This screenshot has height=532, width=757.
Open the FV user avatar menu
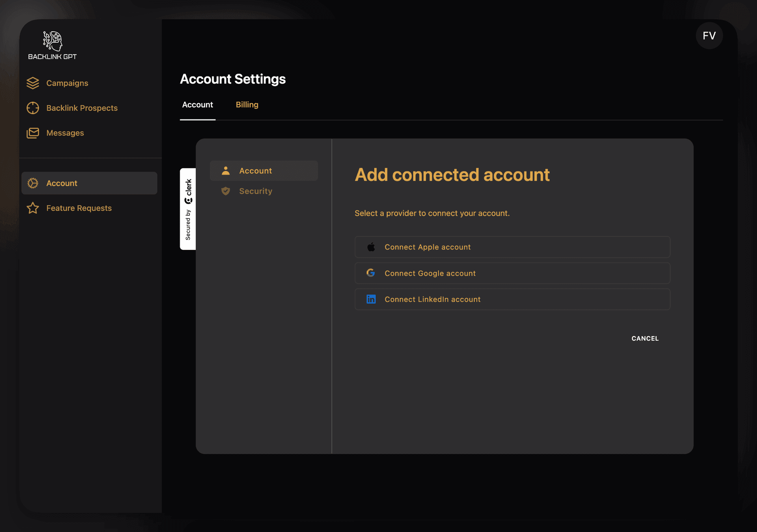(x=709, y=36)
